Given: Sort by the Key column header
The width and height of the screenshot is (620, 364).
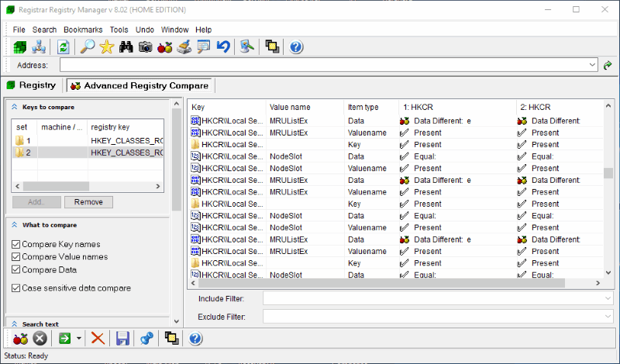Looking at the screenshot, I should pos(226,107).
